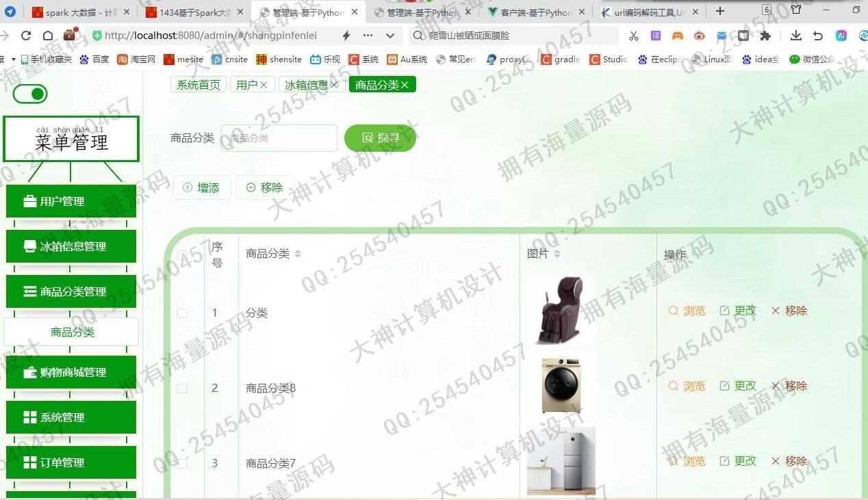Select 商品分类 submenu item in sidebar

(x=71, y=332)
